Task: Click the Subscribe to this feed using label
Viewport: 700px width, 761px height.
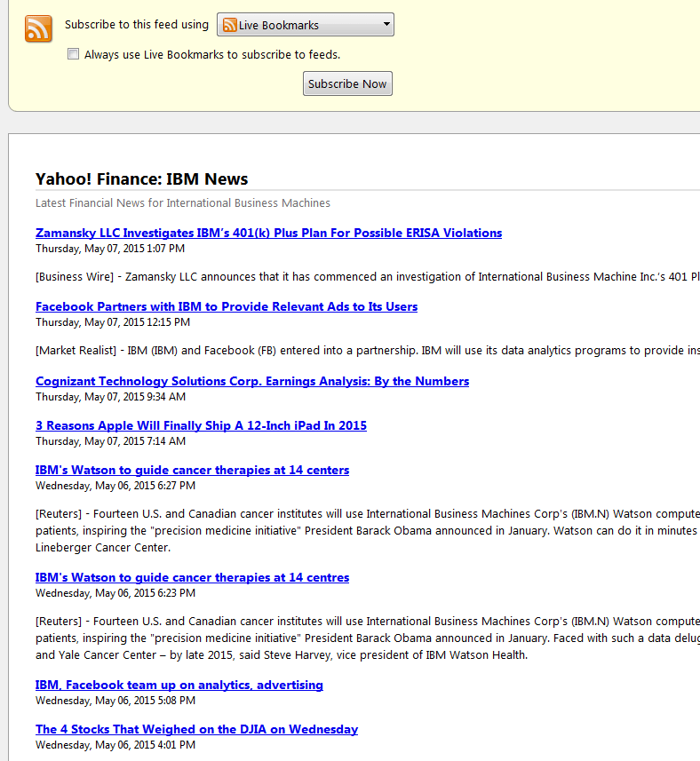Action: [137, 25]
